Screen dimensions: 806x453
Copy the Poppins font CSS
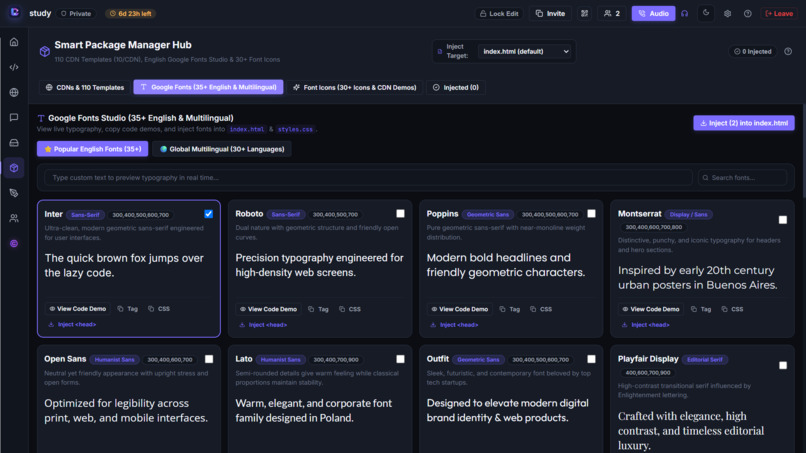click(541, 309)
